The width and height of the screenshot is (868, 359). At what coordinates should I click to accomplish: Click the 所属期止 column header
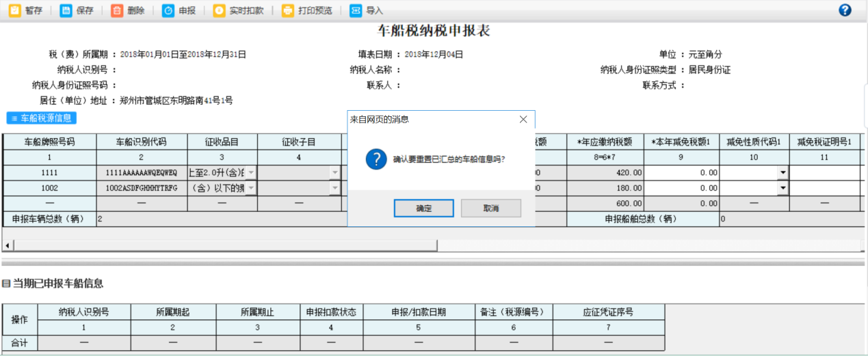coord(258,312)
